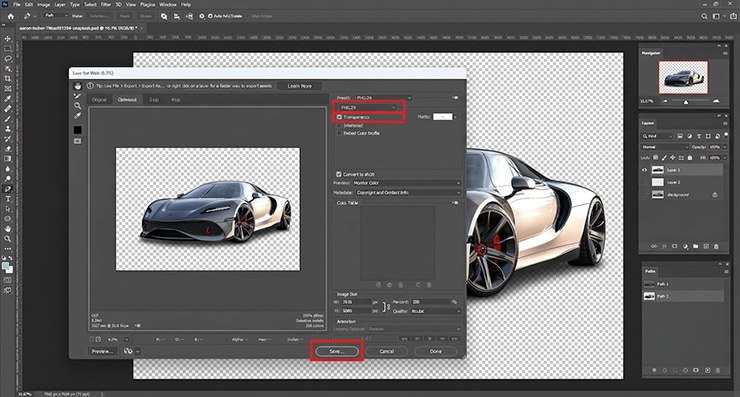Hide Layer 1 using its eye icon

point(645,170)
